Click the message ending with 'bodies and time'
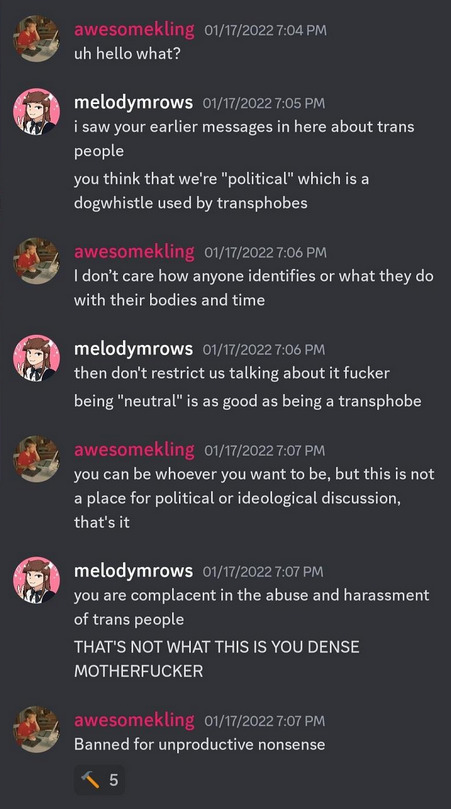451x809 pixels. click(x=254, y=288)
